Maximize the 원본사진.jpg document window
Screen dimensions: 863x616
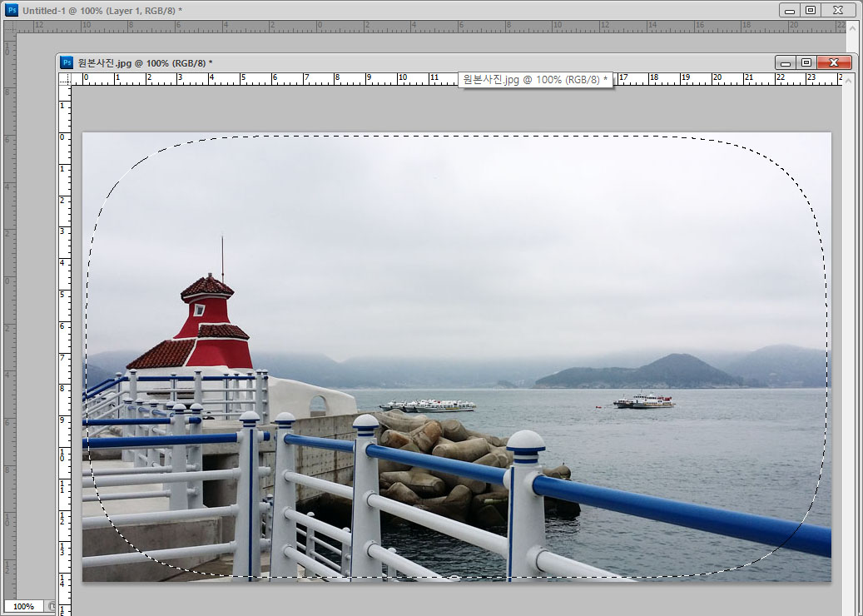[x=806, y=62]
